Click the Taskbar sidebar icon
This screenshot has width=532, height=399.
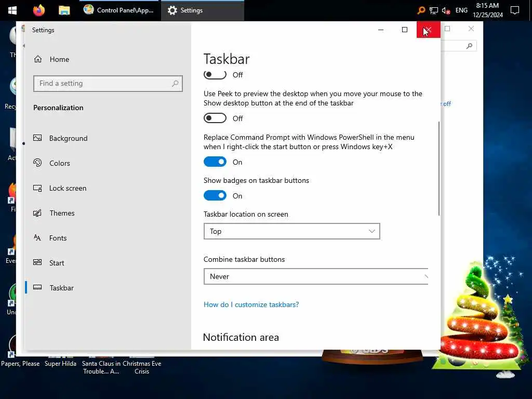[x=37, y=287]
